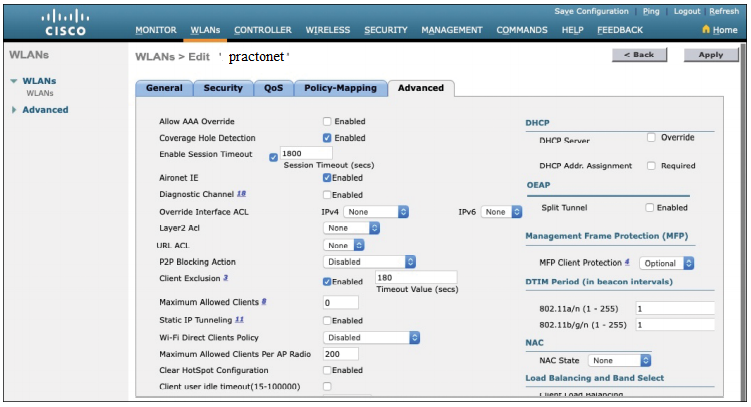Open Client Exclusion footnote 3 link

(x=226, y=278)
